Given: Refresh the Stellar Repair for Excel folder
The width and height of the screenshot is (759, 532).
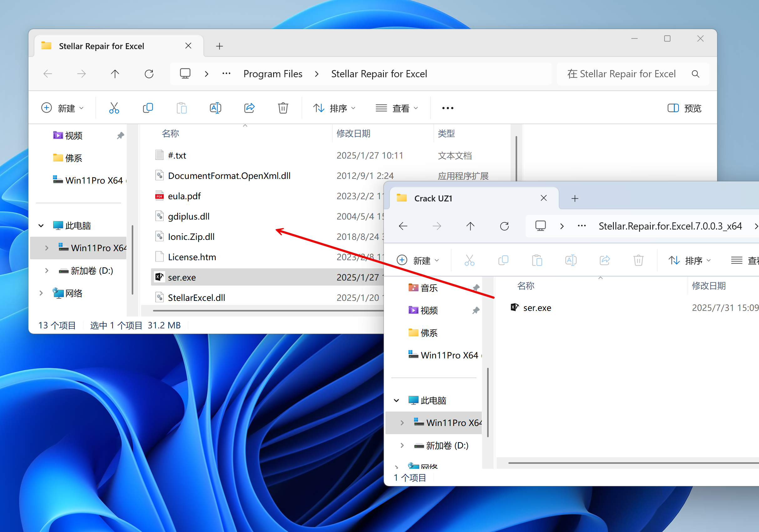Looking at the screenshot, I should [149, 74].
